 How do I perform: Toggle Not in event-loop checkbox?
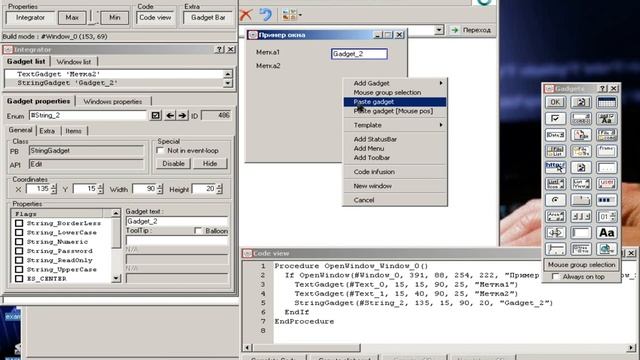(160, 151)
